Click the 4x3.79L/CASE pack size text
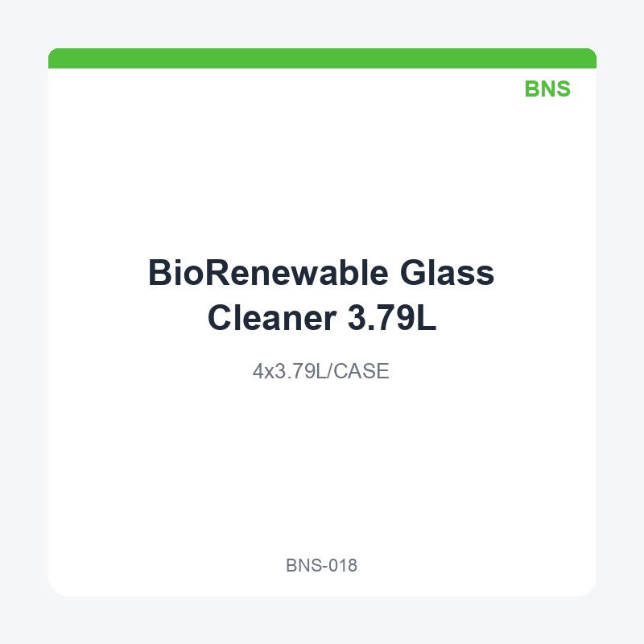The width and height of the screenshot is (644, 644). coord(320,371)
